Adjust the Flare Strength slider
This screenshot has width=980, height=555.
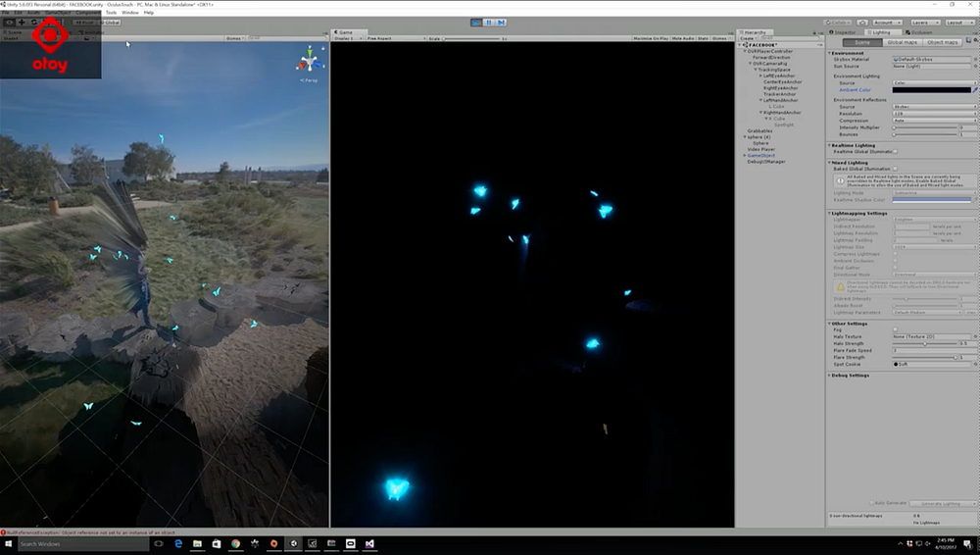click(x=925, y=357)
